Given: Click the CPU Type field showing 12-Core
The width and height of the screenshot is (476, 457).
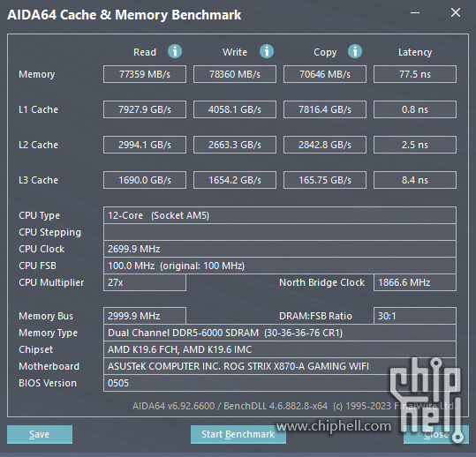Looking at the screenshot, I should coord(280,215).
